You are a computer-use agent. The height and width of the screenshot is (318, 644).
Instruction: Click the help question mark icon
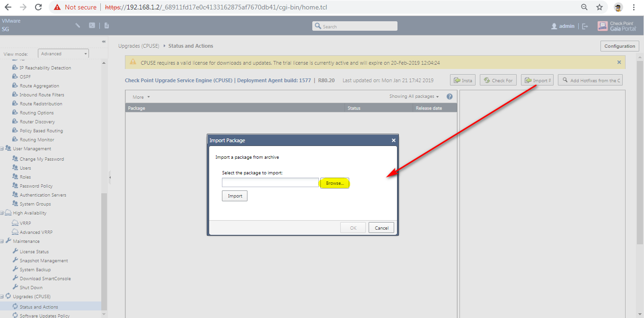point(450,96)
